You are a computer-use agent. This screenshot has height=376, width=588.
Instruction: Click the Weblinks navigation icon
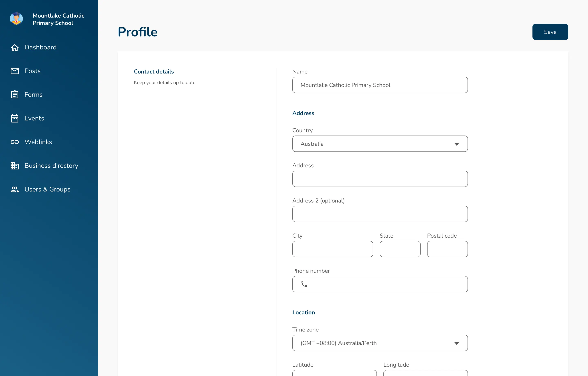pyautogui.click(x=15, y=142)
